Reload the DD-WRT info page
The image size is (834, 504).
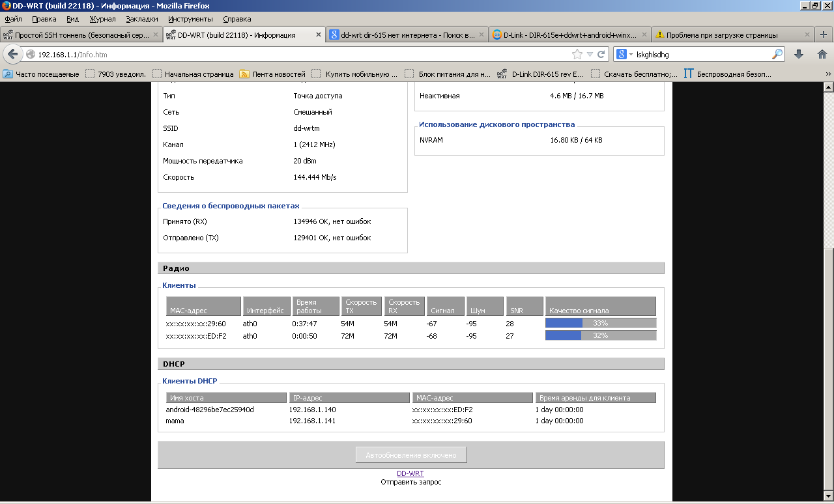601,54
